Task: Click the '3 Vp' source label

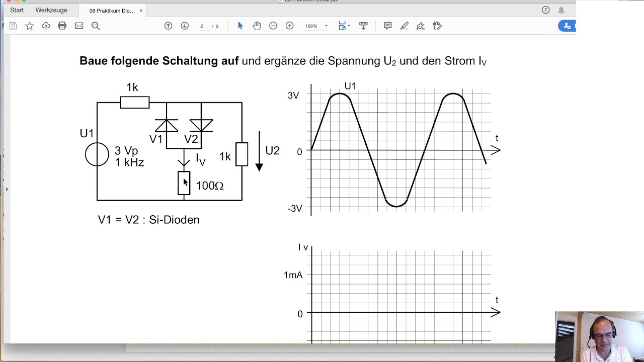Action: [126, 151]
